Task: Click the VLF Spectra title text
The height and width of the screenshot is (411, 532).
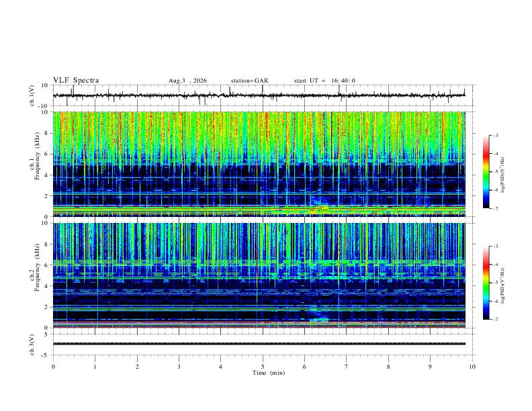Action: pyautogui.click(x=76, y=81)
